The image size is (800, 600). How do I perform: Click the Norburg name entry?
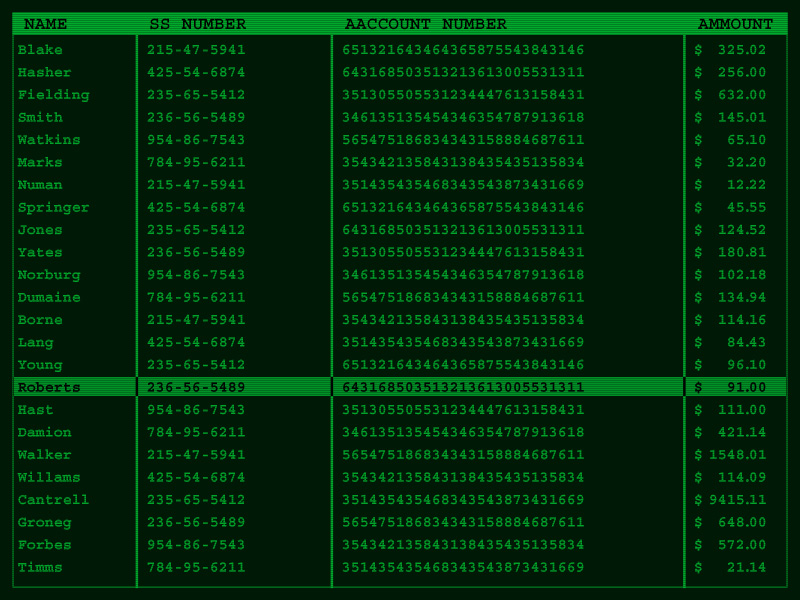pos(49,275)
